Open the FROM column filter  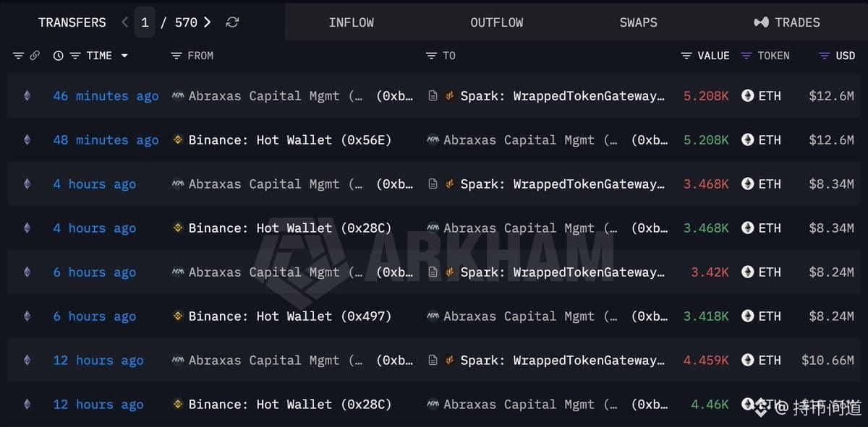176,56
